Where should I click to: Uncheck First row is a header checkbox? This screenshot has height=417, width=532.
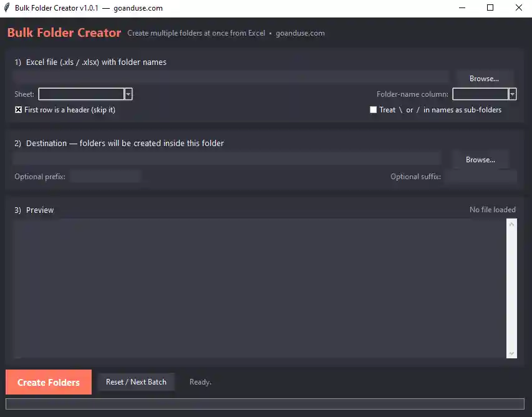click(x=18, y=110)
